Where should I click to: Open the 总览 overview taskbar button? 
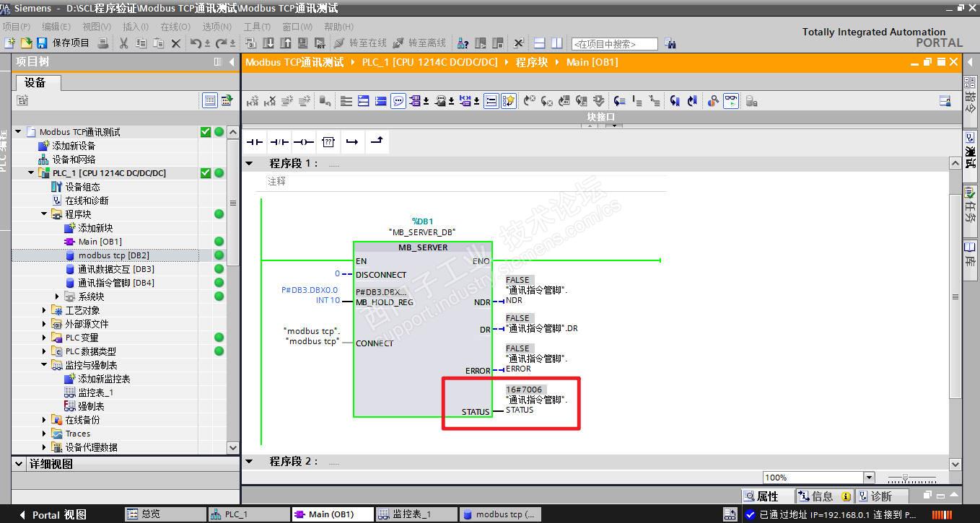pyautogui.click(x=165, y=514)
